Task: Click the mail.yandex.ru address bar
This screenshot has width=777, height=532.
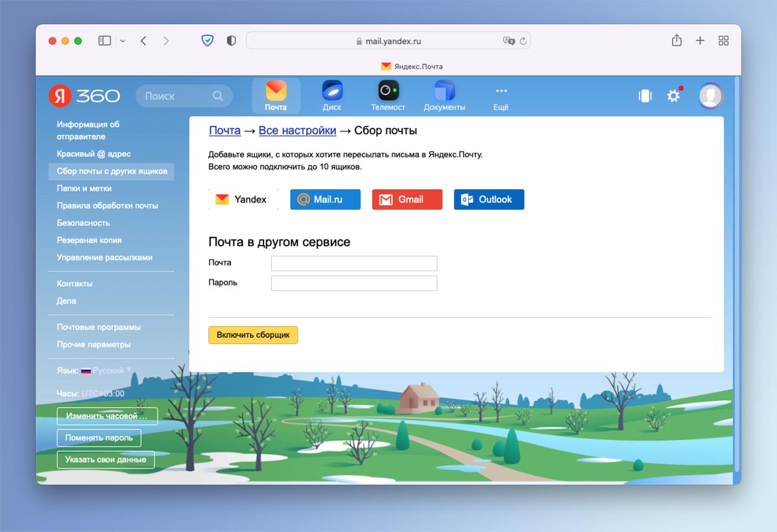Action: (388, 41)
